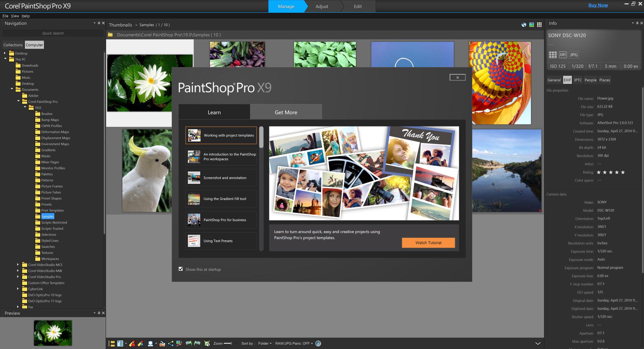Collapse the This PC tree node
The height and width of the screenshot is (349, 644).
point(5,59)
